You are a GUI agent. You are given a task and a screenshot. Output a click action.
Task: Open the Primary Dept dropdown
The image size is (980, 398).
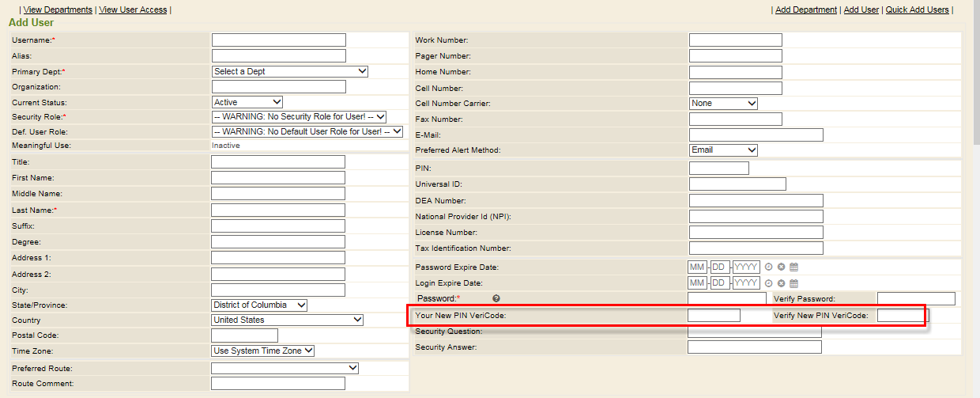(x=290, y=71)
